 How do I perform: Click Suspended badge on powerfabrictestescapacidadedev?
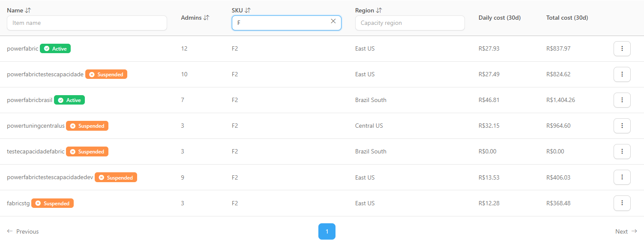coord(116,177)
